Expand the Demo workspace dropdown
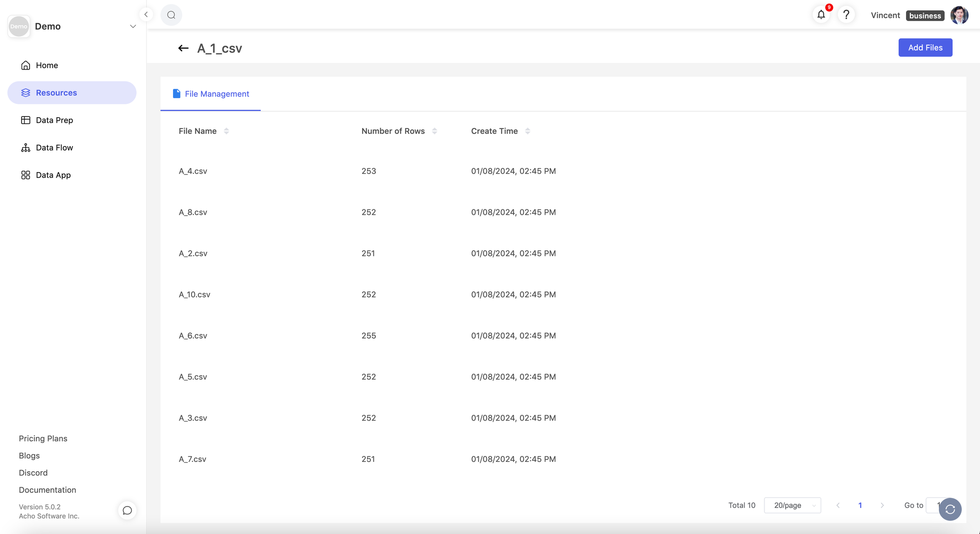This screenshot has height=534, width=980. (133, 26)
